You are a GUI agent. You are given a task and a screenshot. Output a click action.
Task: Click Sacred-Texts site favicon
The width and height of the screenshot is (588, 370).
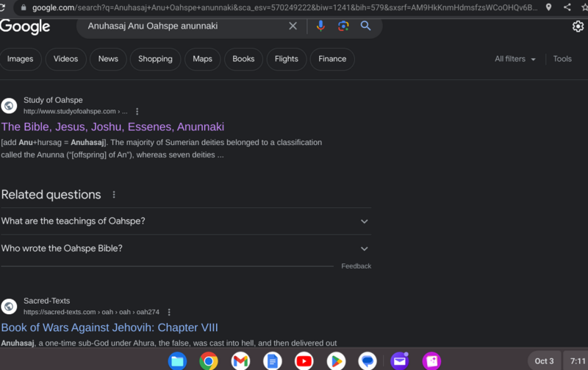coord(9,306)
